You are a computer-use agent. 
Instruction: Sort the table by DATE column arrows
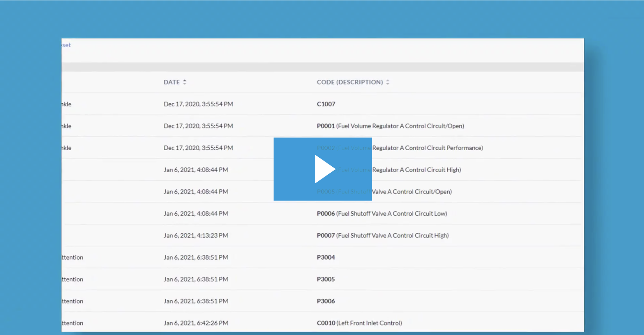pos(185,82)
